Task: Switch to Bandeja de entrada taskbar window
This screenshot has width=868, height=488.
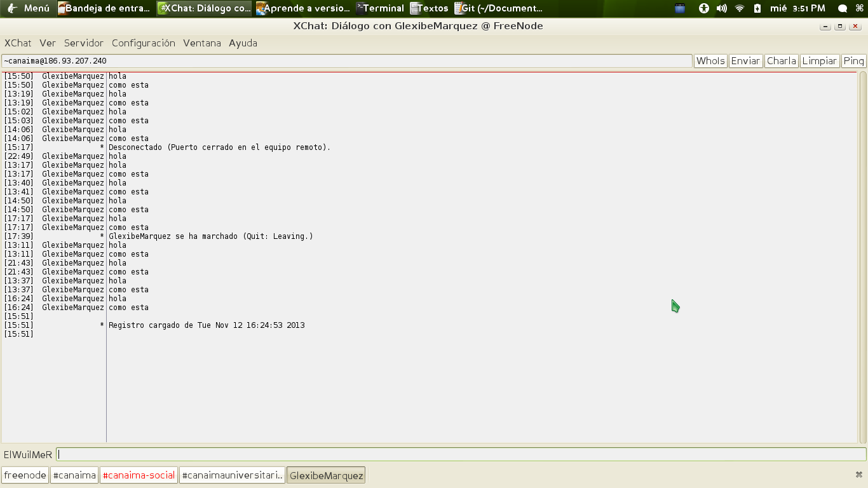Action: (x=105, y=8)
